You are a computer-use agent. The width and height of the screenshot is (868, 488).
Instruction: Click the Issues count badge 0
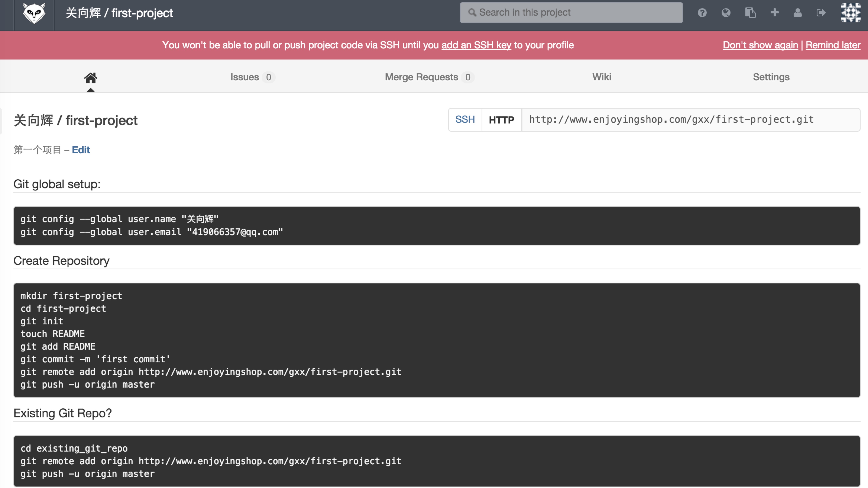point(268,77)
